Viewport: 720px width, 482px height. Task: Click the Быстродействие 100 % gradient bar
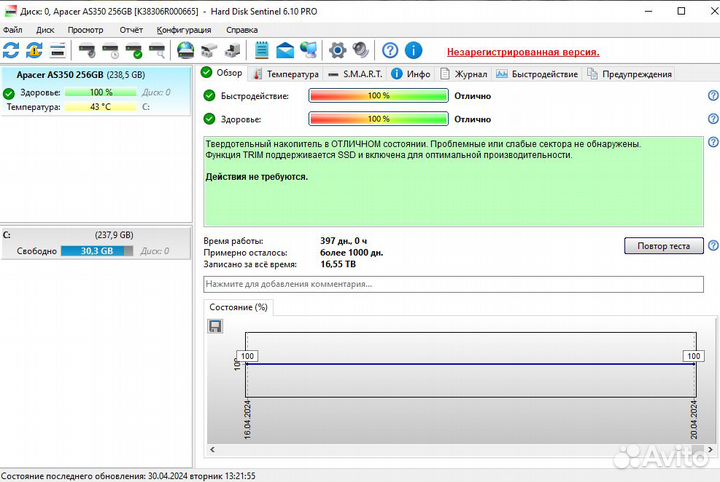(x=378, y=95)
